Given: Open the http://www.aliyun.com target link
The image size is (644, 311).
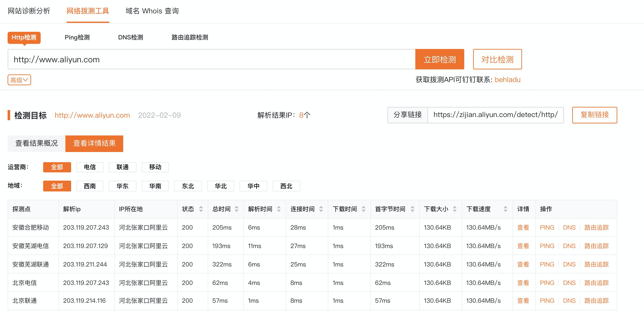Looking at the screenshot, I should tap(92, 115).
